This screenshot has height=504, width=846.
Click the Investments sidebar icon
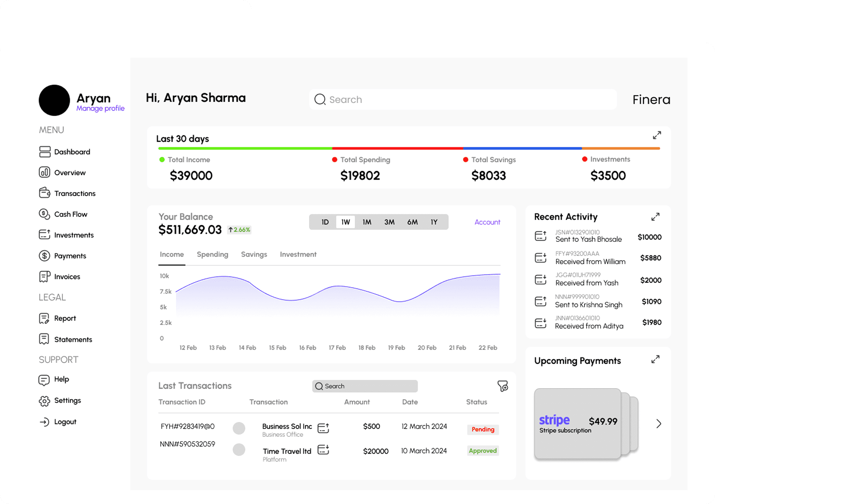pos(44,235)
